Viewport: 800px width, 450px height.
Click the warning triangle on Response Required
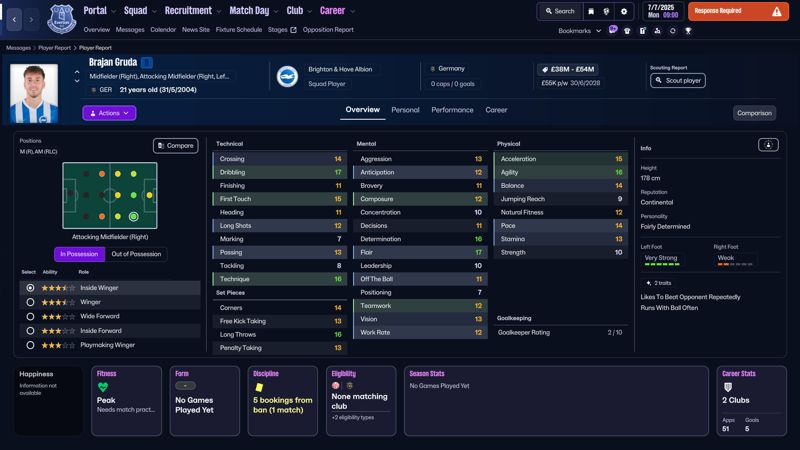click(x=777, y=11)
